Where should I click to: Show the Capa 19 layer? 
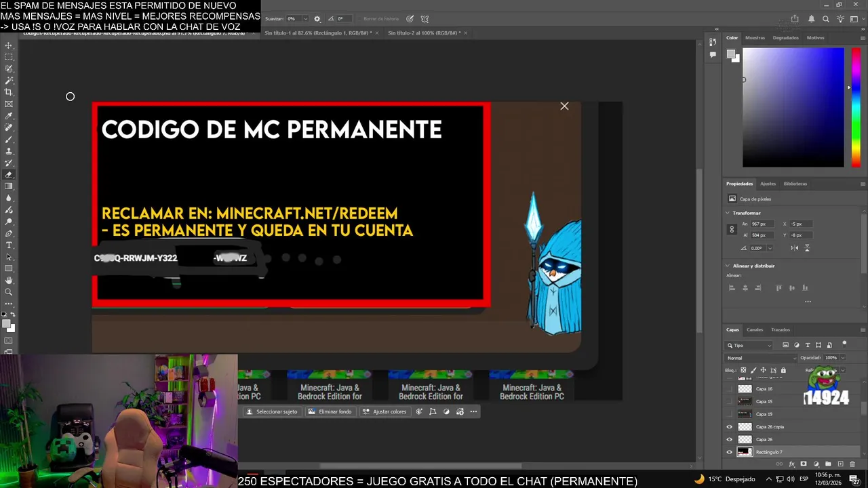click(x=730, y=414)
